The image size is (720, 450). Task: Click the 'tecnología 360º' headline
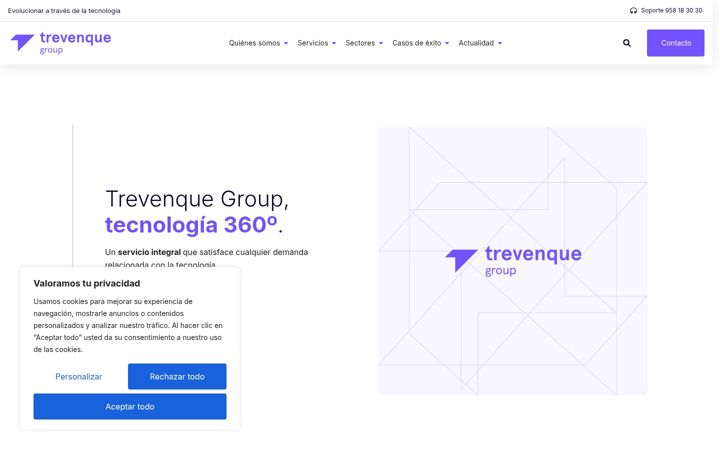pyautogui.click(x=191, y=225)
